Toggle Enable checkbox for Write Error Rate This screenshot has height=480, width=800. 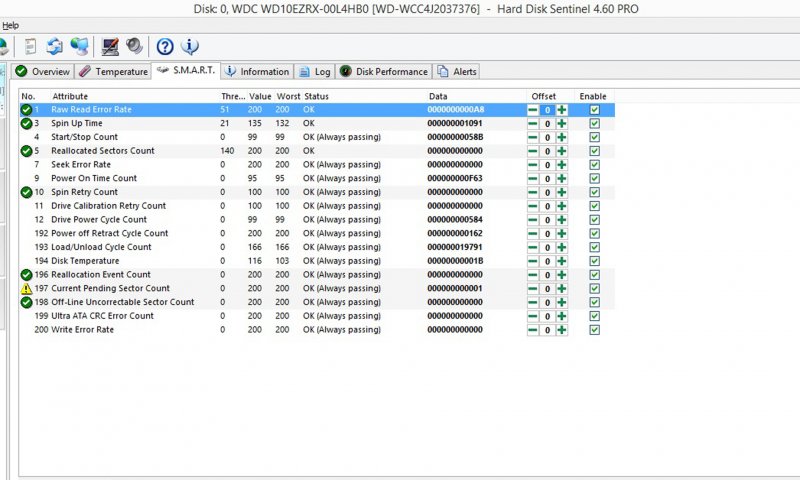[594, 330]
